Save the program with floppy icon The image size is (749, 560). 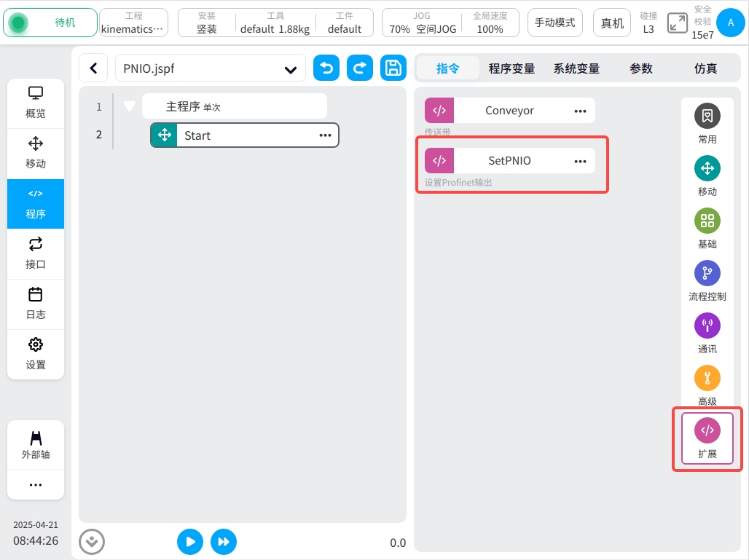393,68
